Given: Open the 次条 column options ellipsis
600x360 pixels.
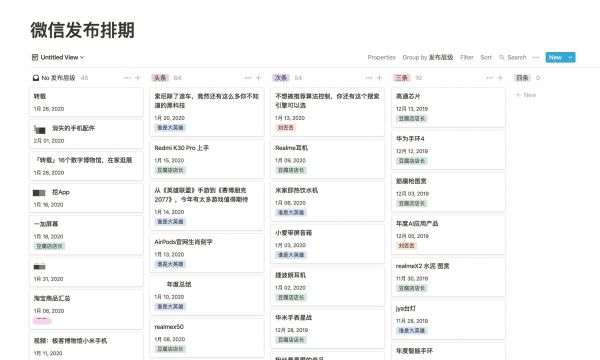Looking at the screenshot, I should pos(369,78).
